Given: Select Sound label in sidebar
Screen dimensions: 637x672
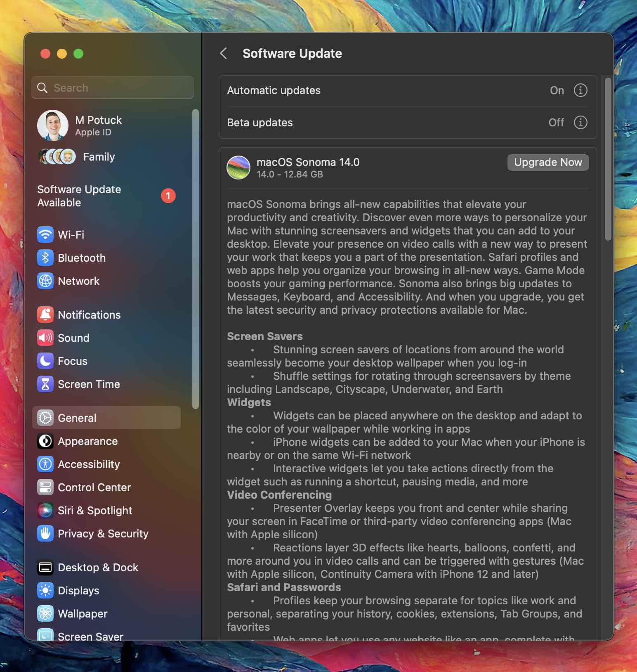Looking at the screenshot, I should 73,338.
